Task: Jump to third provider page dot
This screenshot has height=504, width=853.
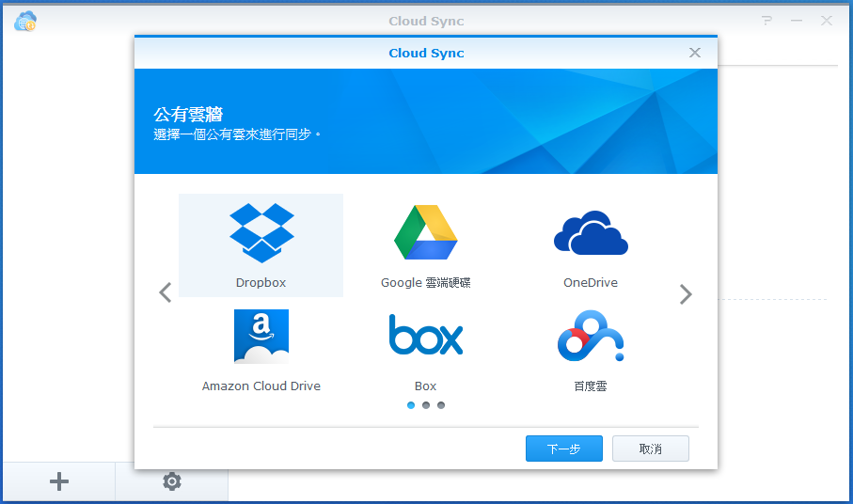Action: [441, 405]
